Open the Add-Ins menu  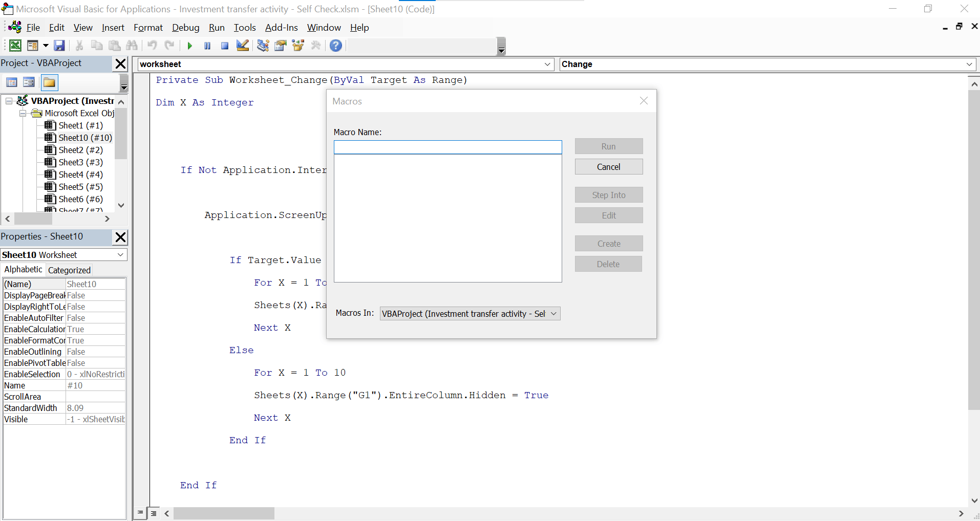tap(282, 28)
